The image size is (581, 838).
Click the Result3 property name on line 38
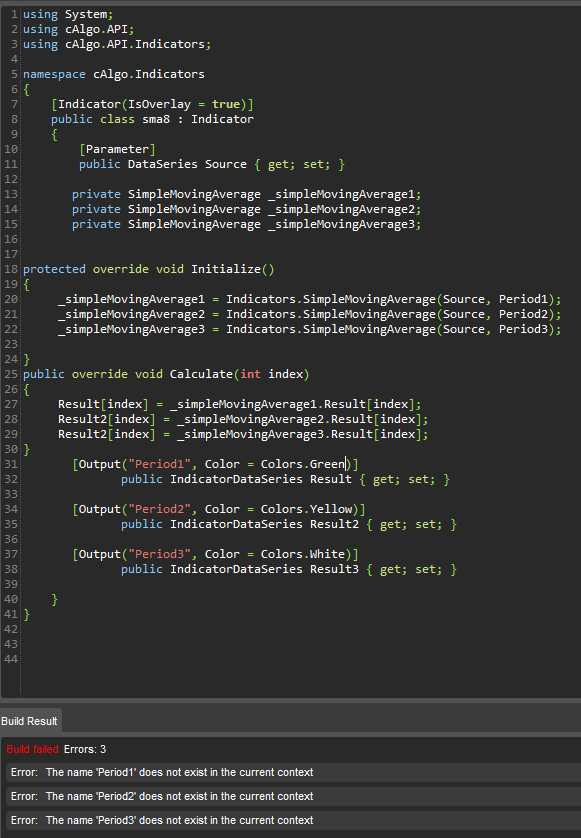tap(335, 569)
